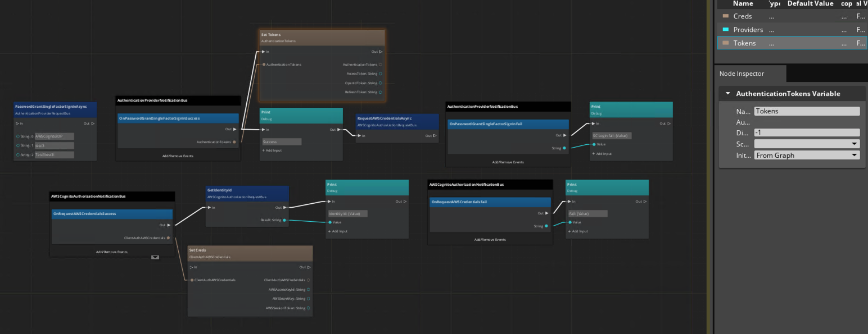Click Out execution pin on OnPasswordGrantSingleFactorSignInSuccess
868x334 pixels.
coord(234,130)
